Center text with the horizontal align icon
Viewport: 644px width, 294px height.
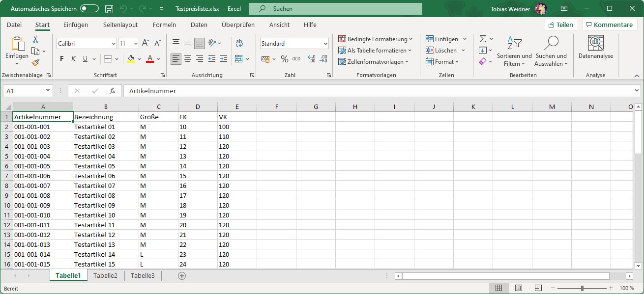pyautogui.click(x=188, y=59)
